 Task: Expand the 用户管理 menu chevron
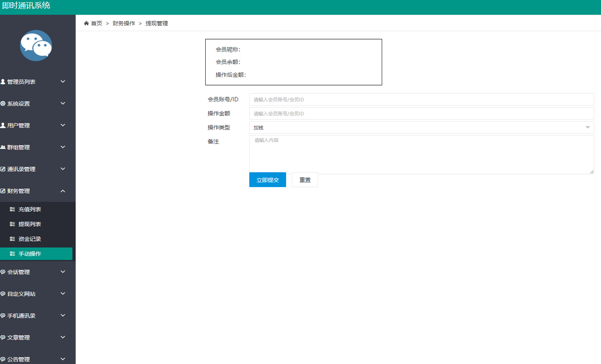tap(63, 125)
